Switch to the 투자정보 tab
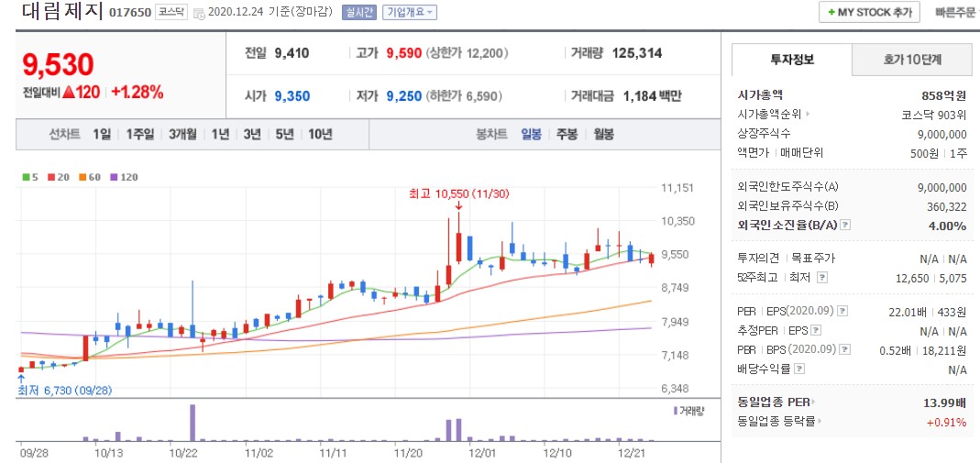Image resolution: width=980 pixels, height=463 pixels. tap(792, 60)
